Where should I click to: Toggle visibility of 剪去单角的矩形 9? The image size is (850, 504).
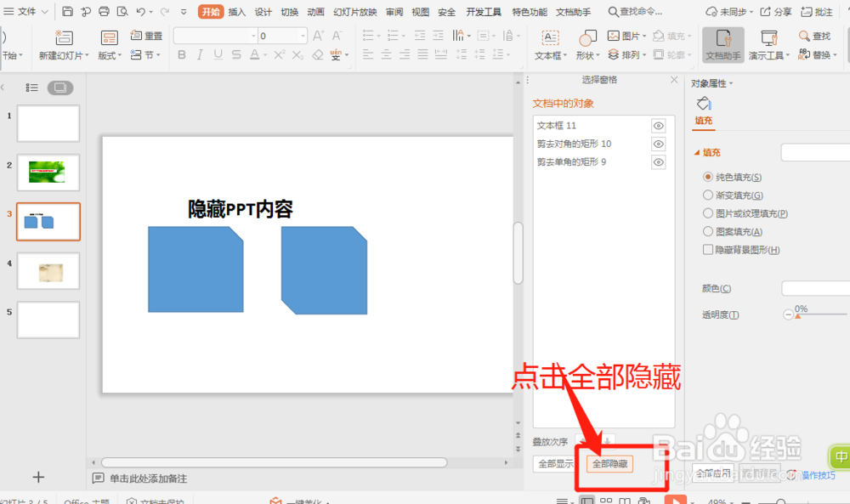point(658,162)
